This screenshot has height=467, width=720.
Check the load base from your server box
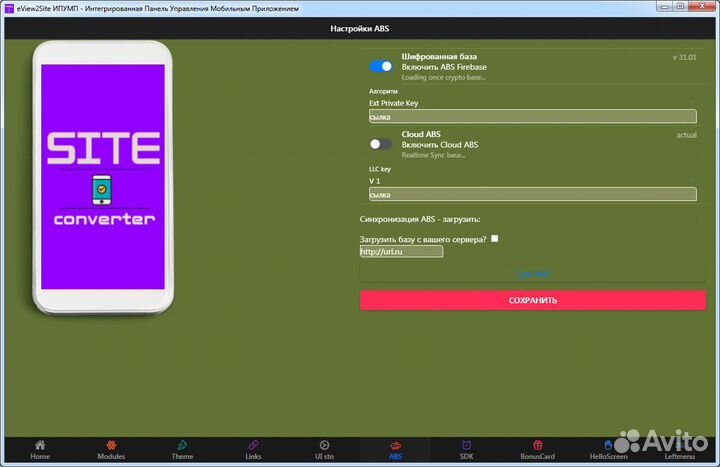[495, 239]
